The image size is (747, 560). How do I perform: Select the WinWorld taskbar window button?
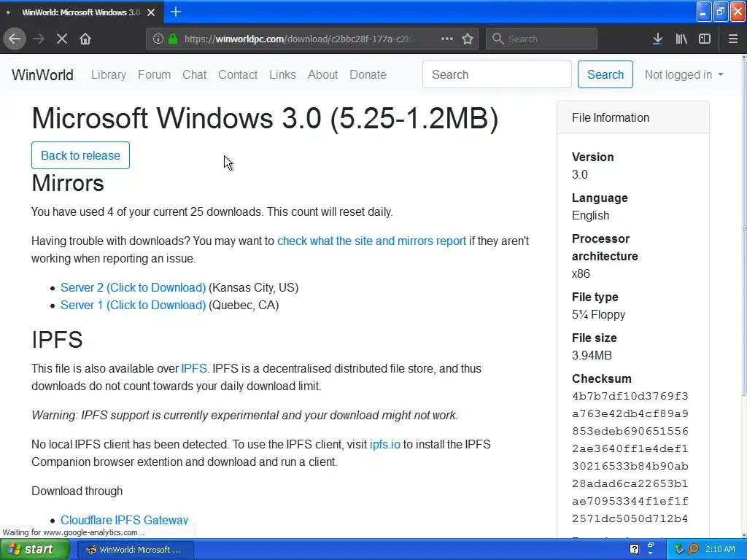tap(135, 550)
